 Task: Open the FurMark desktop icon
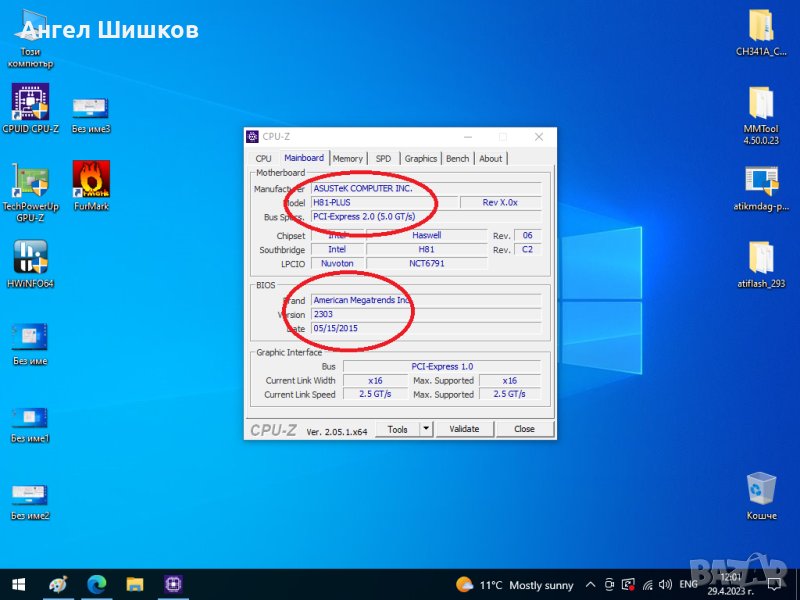click(x=91, y=180)
